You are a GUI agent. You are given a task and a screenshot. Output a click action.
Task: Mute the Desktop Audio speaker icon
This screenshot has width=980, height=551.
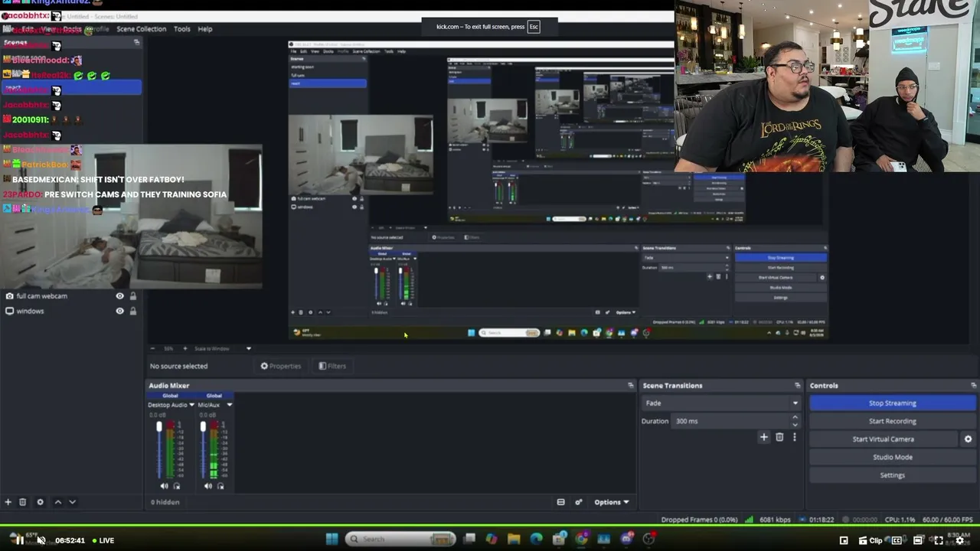tap(164, 486)
